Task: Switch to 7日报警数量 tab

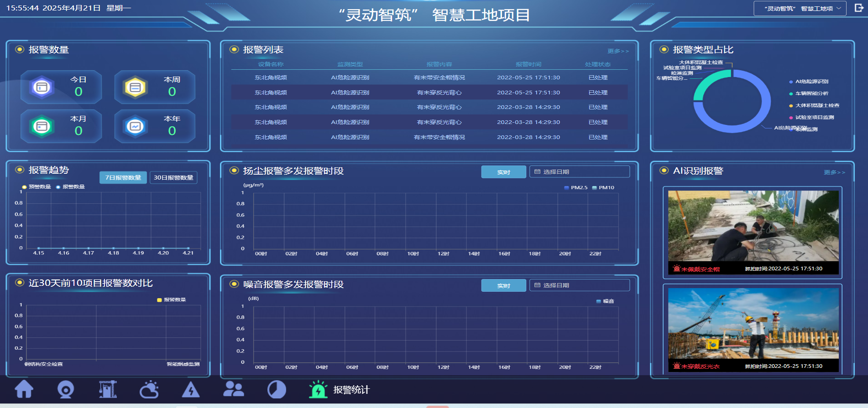Action: pos(123,177)
